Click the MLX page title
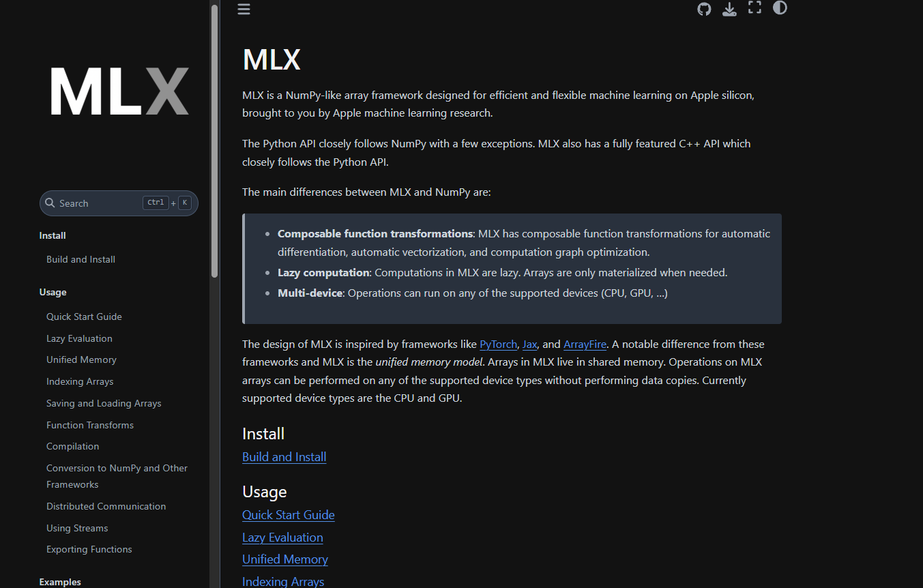The width and height of the screenshot is (923, 588). tap(272, 59)
